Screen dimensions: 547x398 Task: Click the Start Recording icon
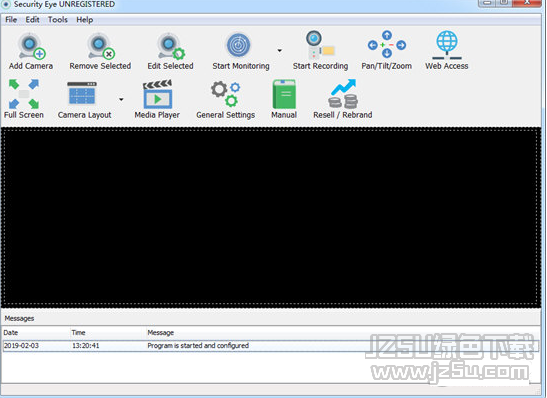coord(320,45)
